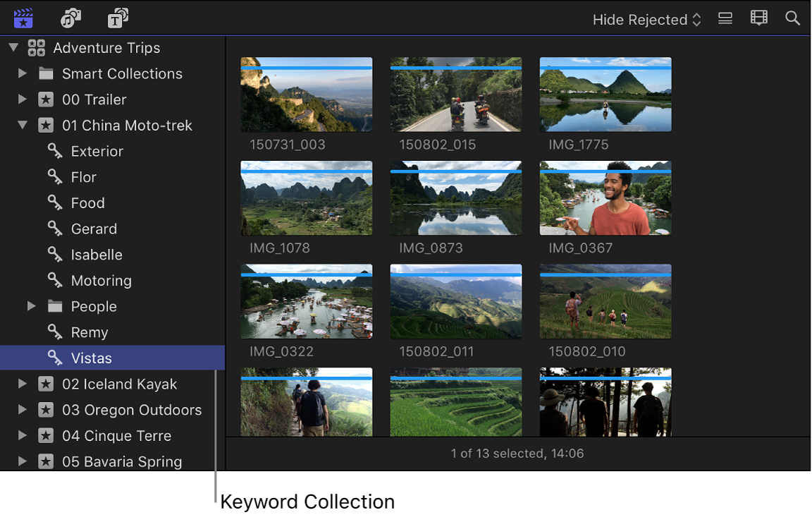This screenshot has width=812, height=522.
Task: Open the search field
Action: (792, 18)
